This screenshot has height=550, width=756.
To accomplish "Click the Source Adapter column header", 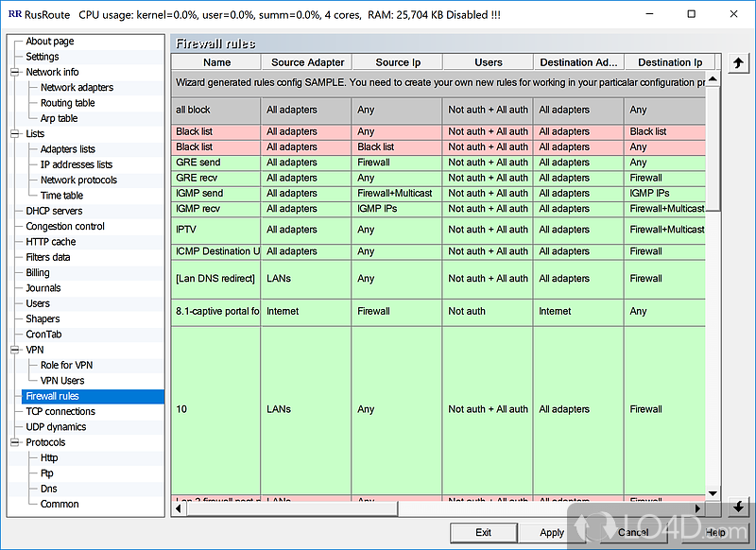I will coord(306,62).
